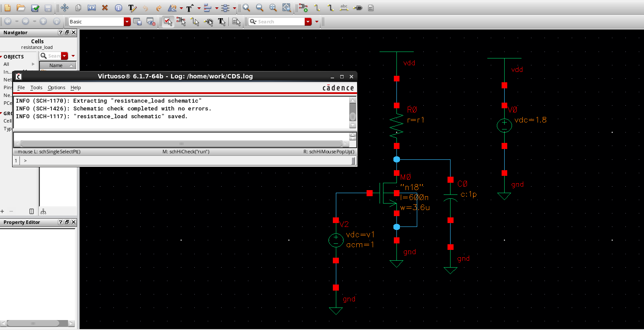The height and width of the screenshot is (330, 644).
Task: Click the Name column header in Navigator
Action: pos(56,65)
